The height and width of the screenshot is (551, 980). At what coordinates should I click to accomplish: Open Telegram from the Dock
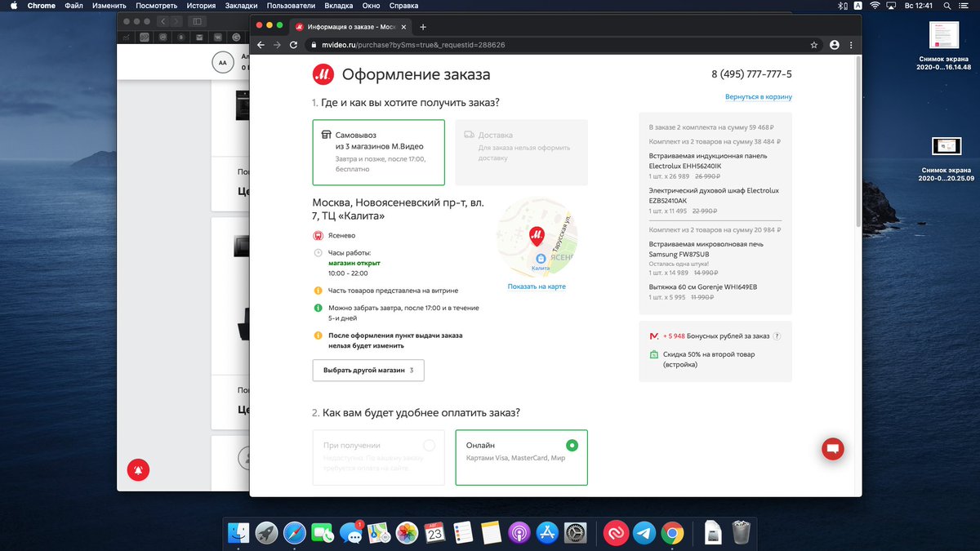[644, 533]
